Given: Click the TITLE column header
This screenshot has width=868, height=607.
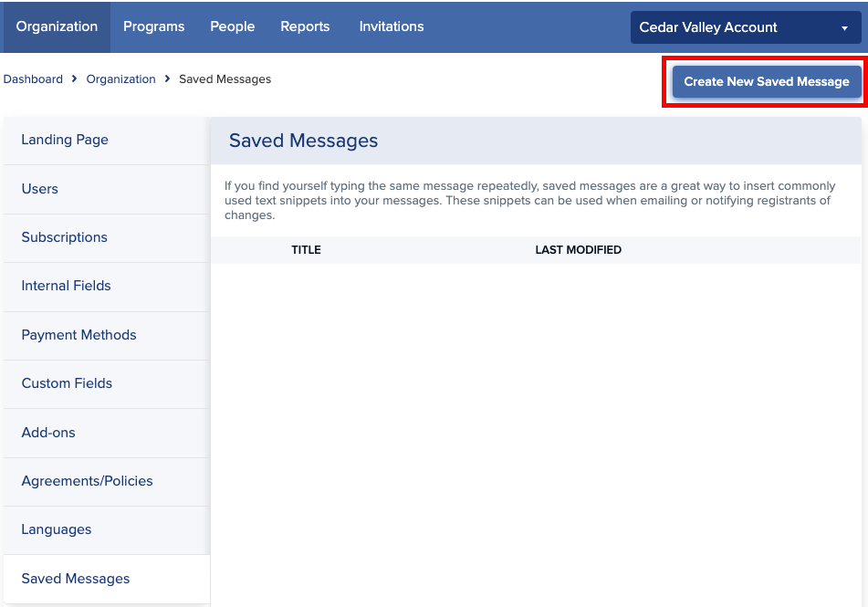Looking at the screenshot, I should (306, 250).
